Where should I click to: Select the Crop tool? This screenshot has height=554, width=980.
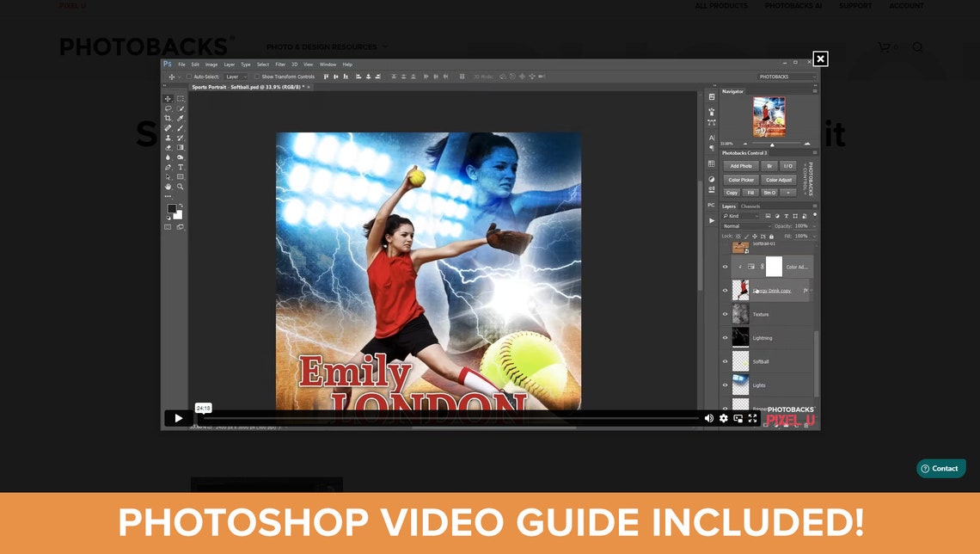[167, 118]
